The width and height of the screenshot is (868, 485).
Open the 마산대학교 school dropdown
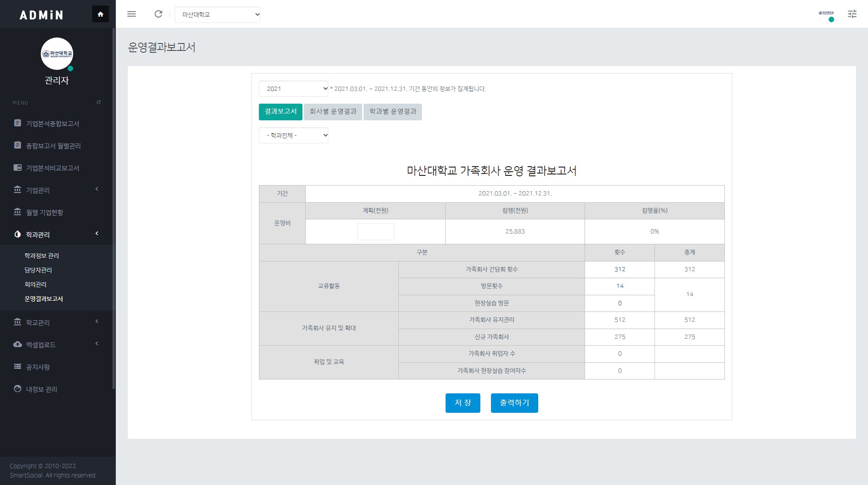pyautogui.click(x=217, y=15)
